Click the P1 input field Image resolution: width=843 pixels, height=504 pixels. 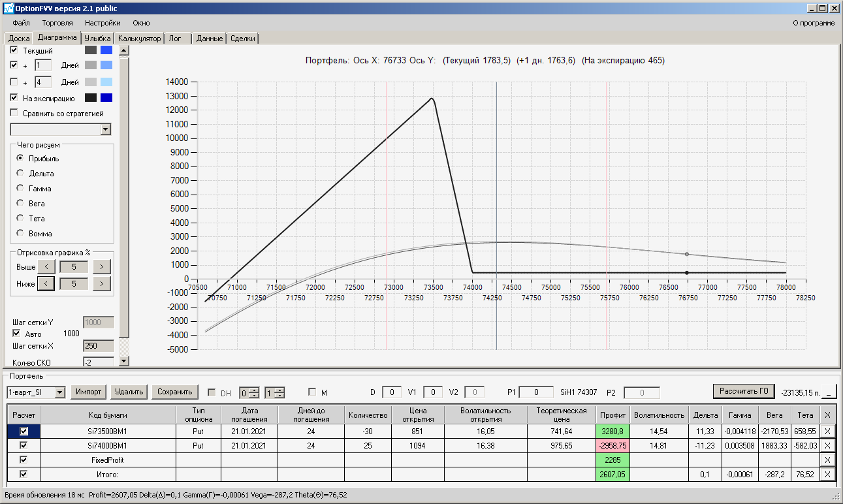click(535, 392)
